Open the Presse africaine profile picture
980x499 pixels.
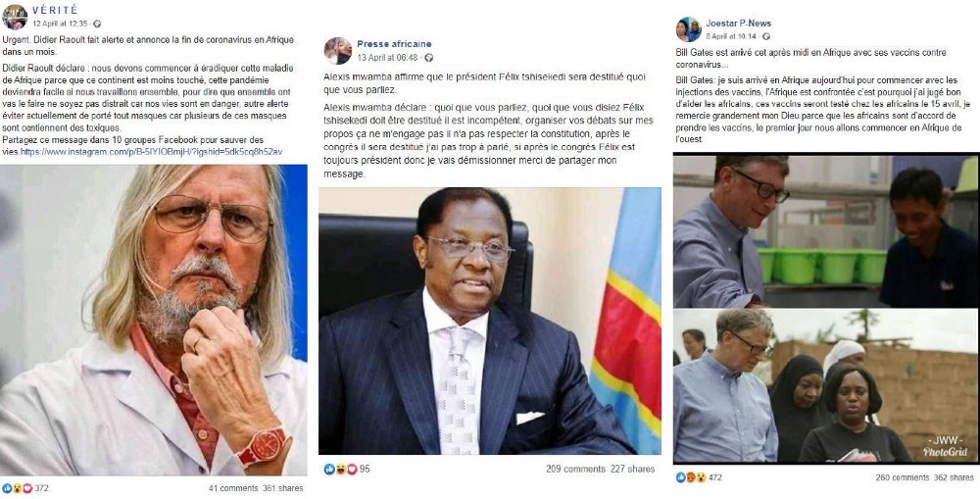[x=337, y=51]
